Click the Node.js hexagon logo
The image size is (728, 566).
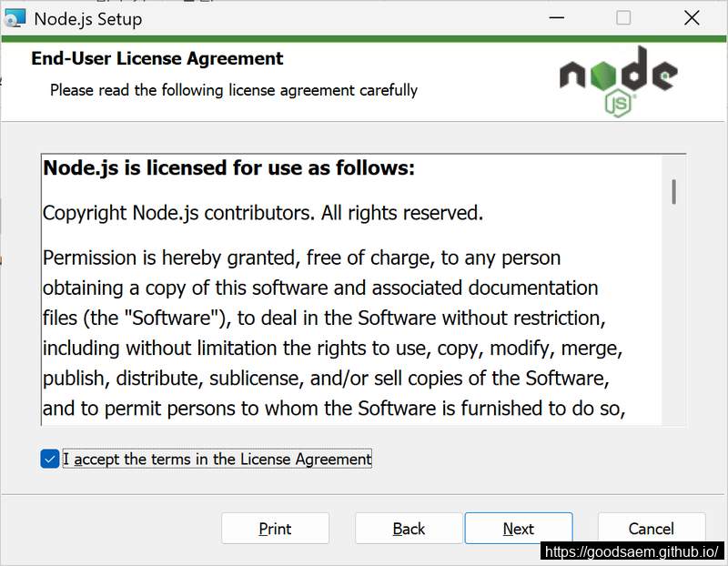619,81
